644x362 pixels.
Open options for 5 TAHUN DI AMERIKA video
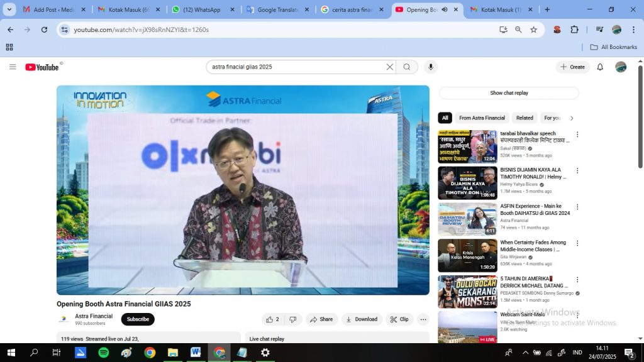(577, 280)
